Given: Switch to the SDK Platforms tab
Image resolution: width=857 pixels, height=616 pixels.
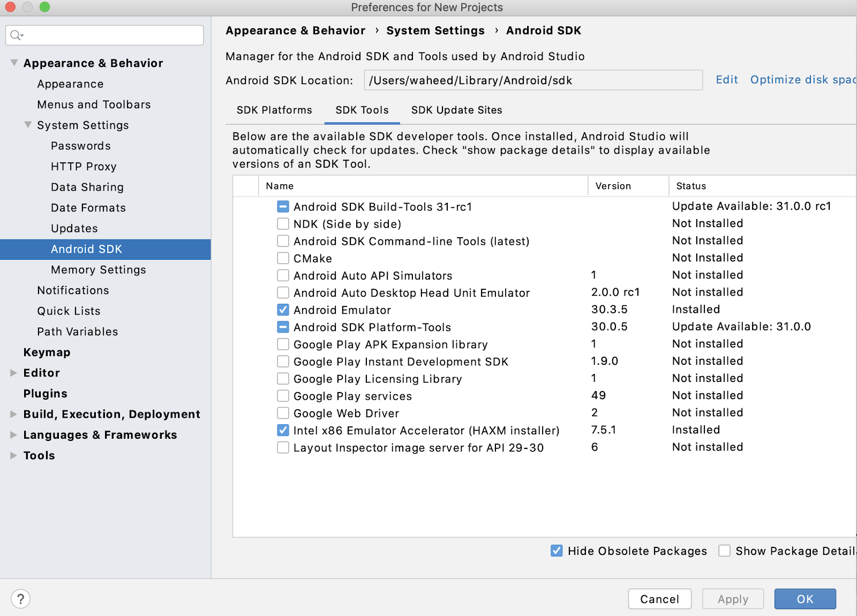Looking at the screenshot, I should click(x=274, y=110).
